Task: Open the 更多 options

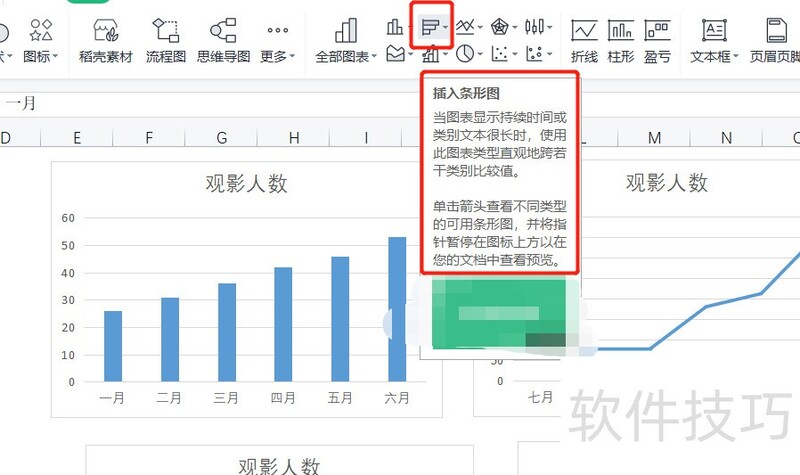Action: click(x=278, y=41)
